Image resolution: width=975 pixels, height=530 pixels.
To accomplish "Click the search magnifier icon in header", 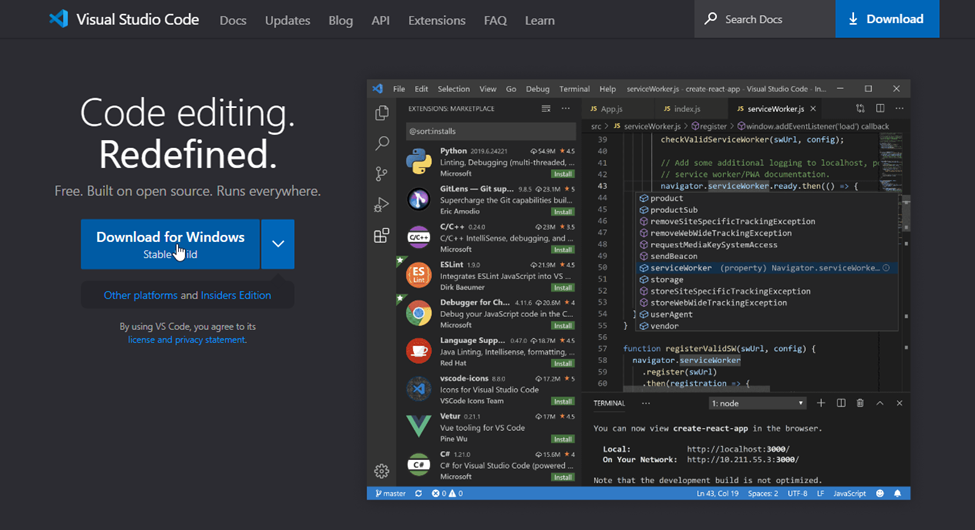I will click(710, 19).
